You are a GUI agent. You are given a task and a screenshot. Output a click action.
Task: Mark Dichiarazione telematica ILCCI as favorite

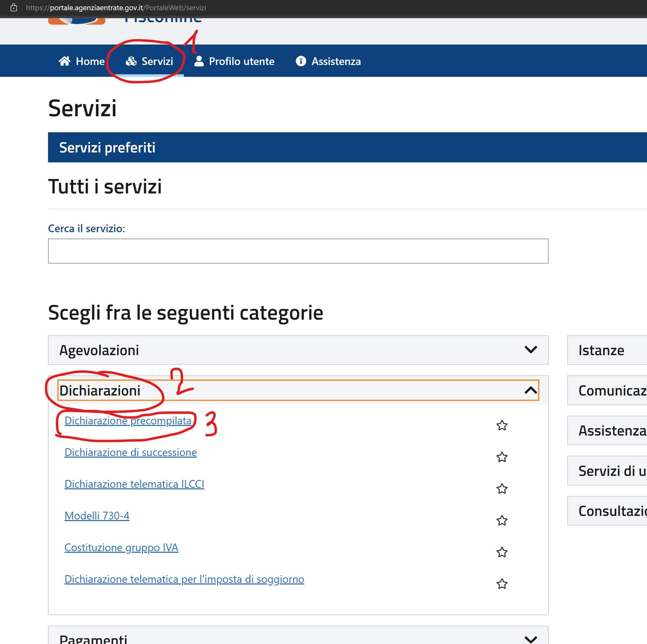click(x=502, y=489)
